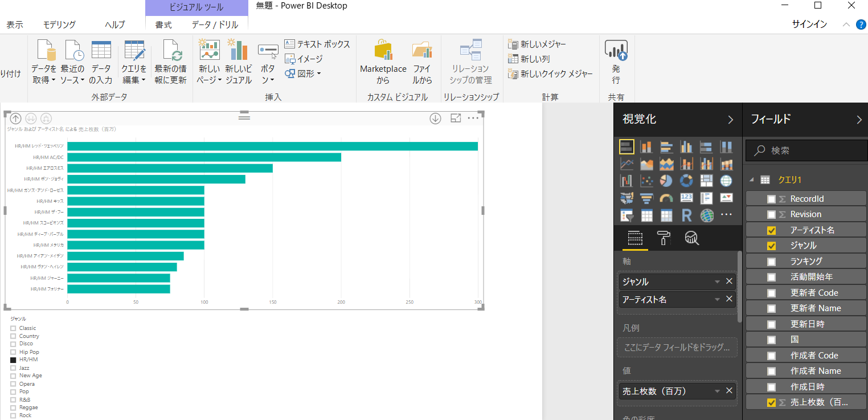Open the format paint roller pane

(x=663, y=238)
